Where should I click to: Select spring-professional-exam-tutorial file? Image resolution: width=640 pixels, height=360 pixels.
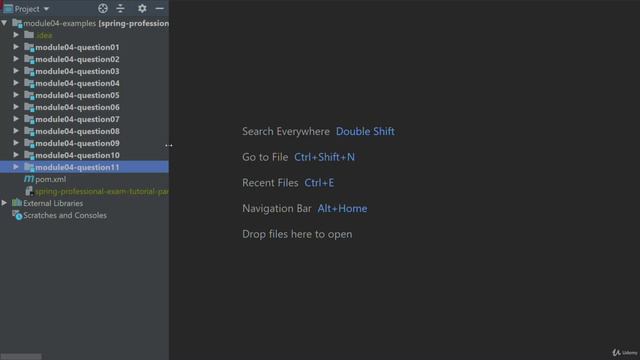click(102, 191)
